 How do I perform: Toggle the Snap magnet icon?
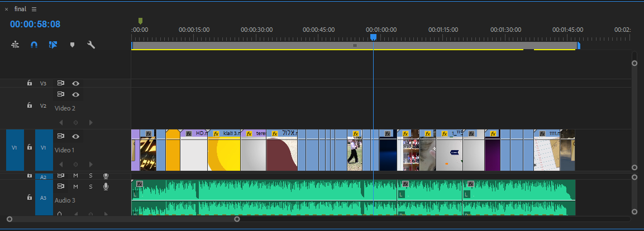pos(34,45)
